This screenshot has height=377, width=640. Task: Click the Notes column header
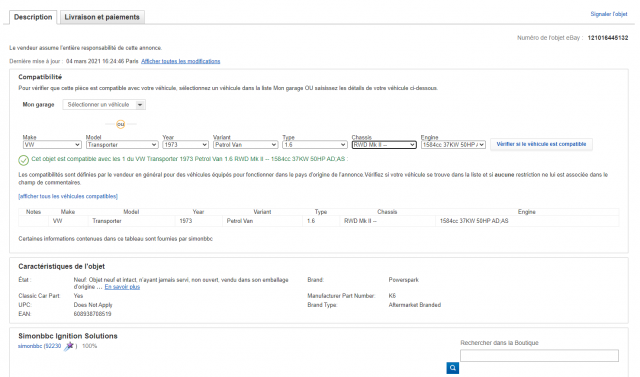pyautogui.click(x=33, y=212)
